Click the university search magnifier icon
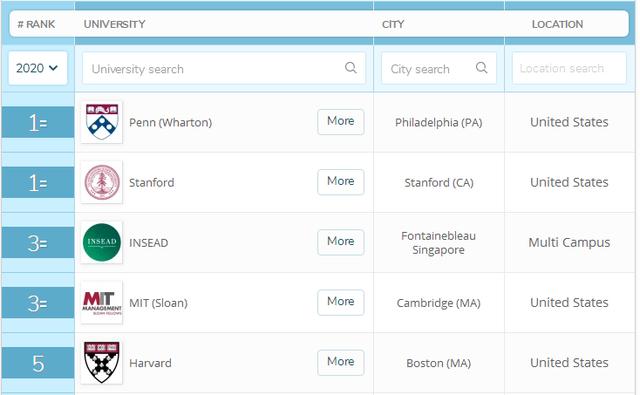The height and width of the screenshot is (395, 640). (351, 68)
